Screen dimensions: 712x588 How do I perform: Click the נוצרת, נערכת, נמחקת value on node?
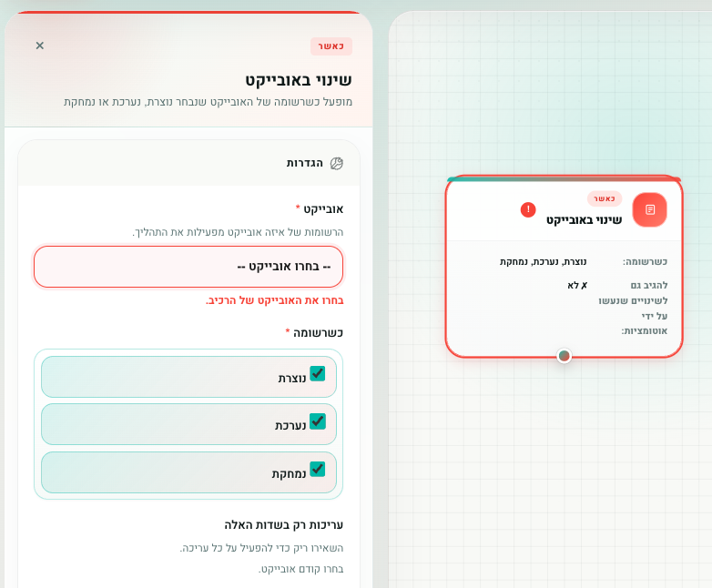pyautogui.click(x=543, y=262)
